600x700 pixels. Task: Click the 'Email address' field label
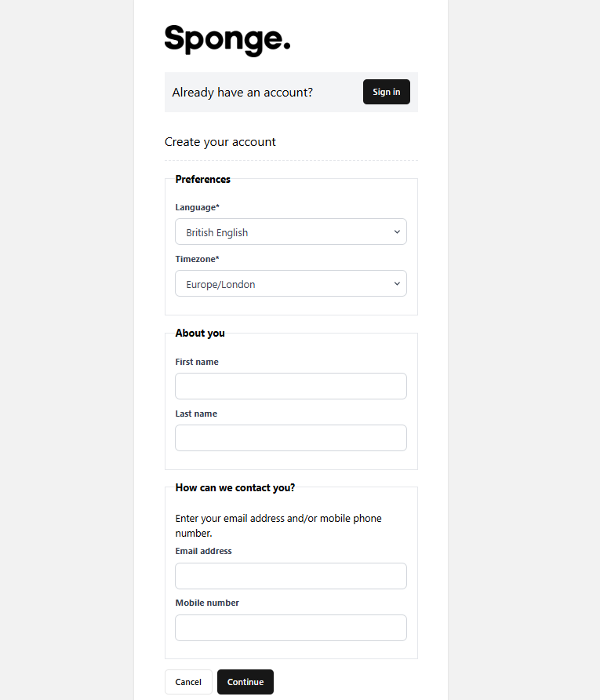pyautogui.click(x=204, y=551)
